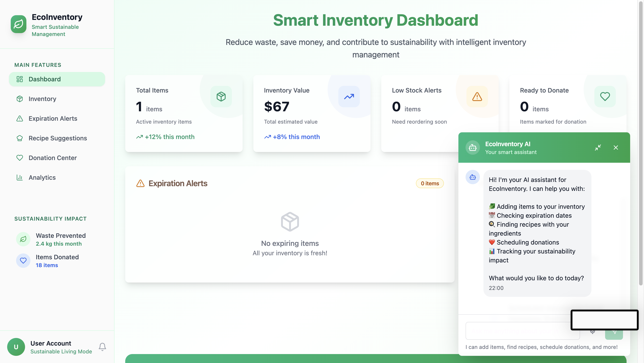The height and width of the screenshot is (363, 644).
Task: Click the notification bell icon
Action: point(102,346)
